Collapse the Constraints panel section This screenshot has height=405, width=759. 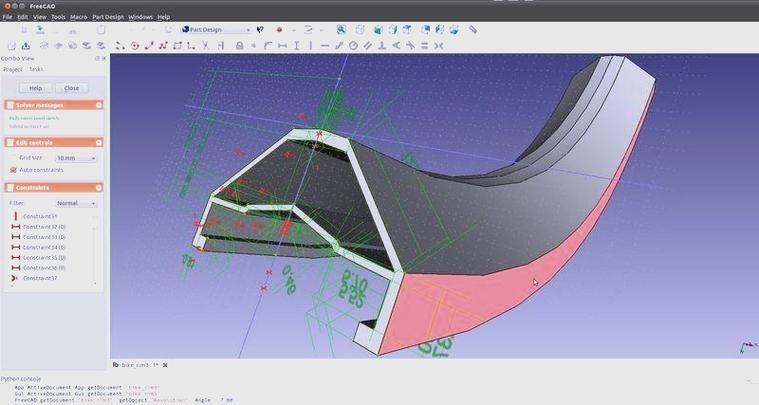click(x=98, y=187)
